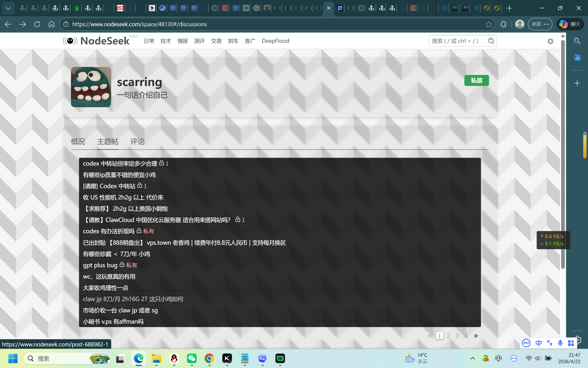Open the browser profile avatar
The height and width of the screenshot is (368, 588).
click(x=520, y=24)
